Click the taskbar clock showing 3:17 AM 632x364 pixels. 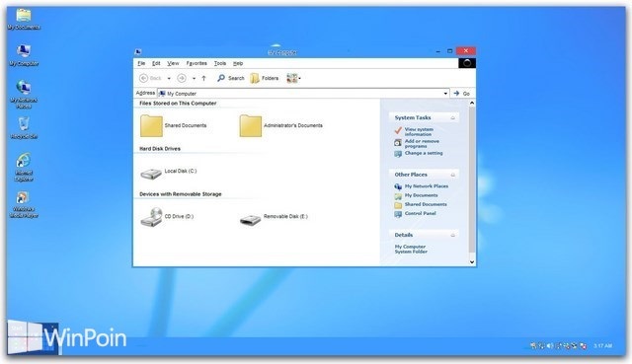coord(602,346)
